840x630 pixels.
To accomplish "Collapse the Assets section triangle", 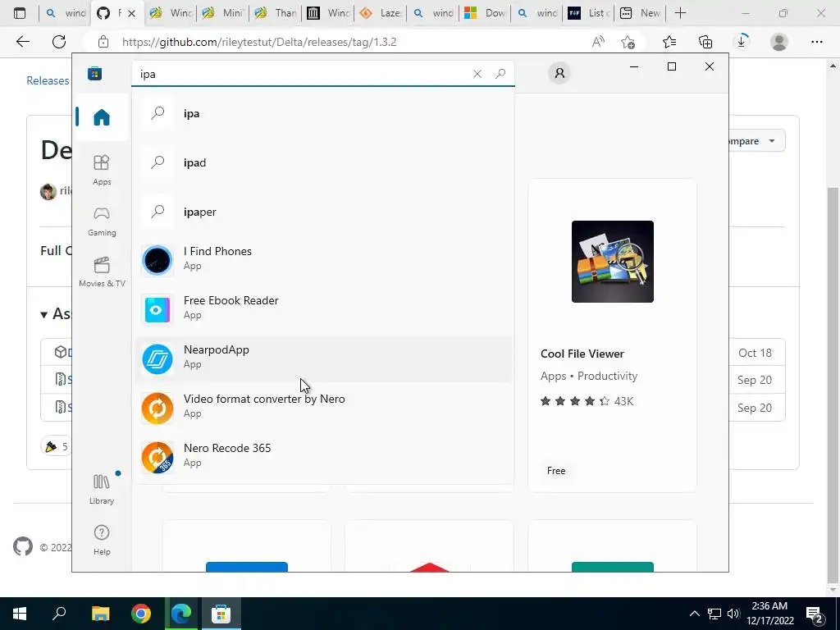I will coord(44,314).
